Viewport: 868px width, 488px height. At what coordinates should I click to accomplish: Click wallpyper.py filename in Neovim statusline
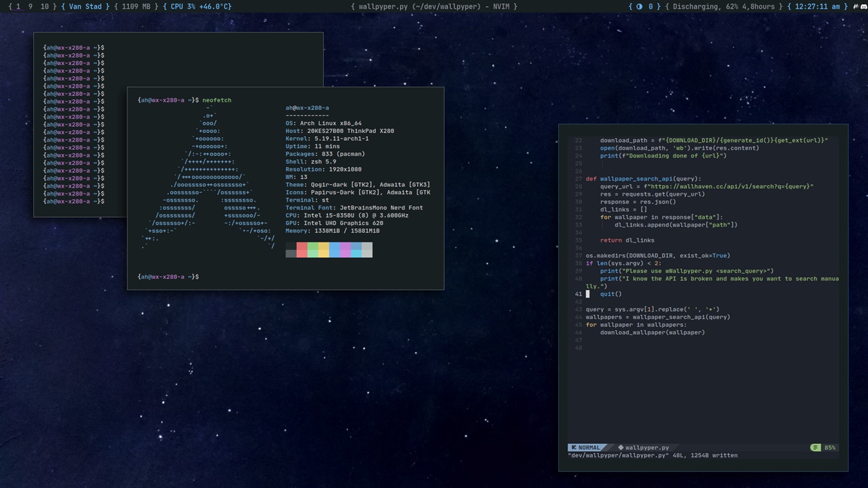tap(646, 447)
